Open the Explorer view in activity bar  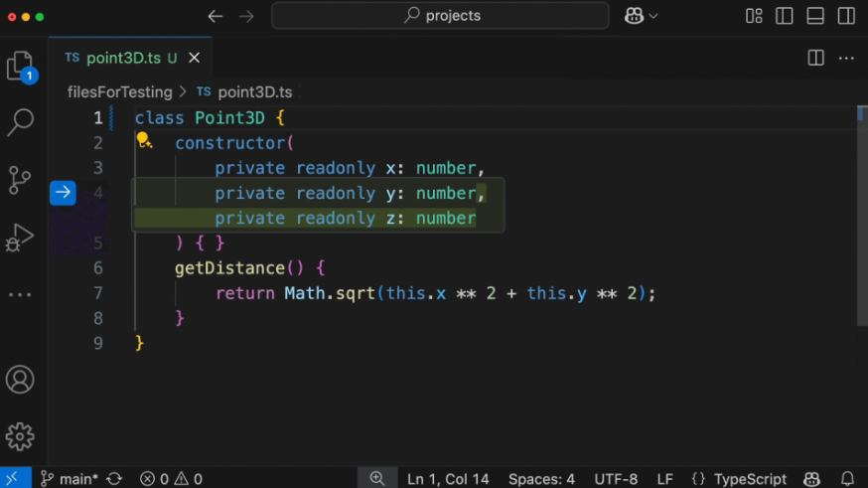[21, 67]
